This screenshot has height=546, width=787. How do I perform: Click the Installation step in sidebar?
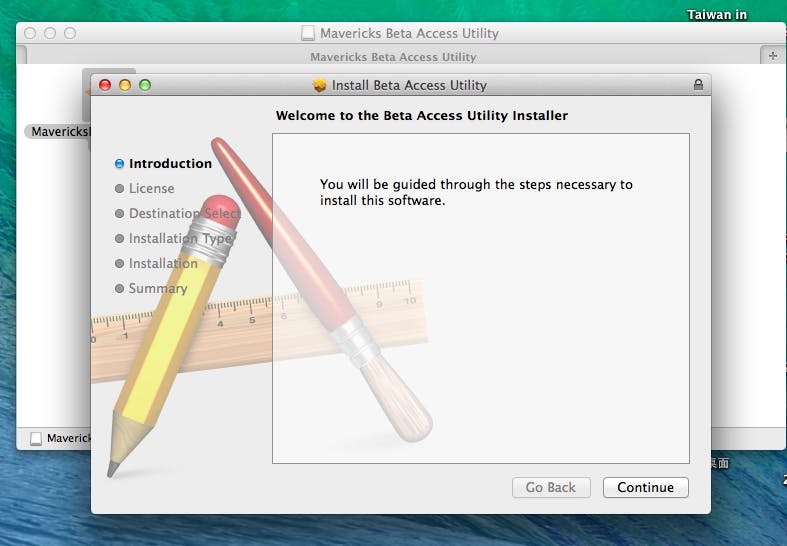(x=162, y=263)
